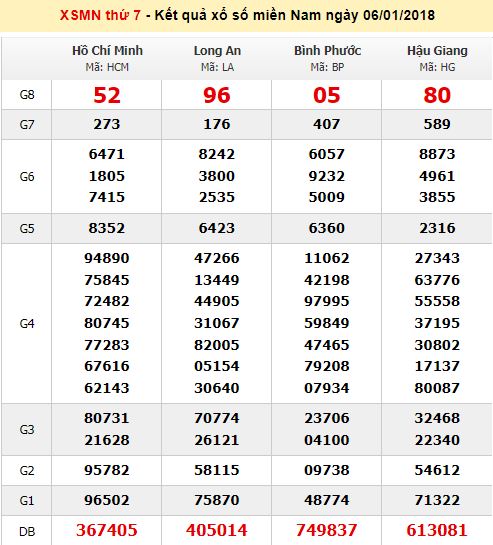The width and height of the screenshot is (493, 545).
Task: Click red G8 number 52 for Hồ Chí Minh
Action: tap(107, 95)
